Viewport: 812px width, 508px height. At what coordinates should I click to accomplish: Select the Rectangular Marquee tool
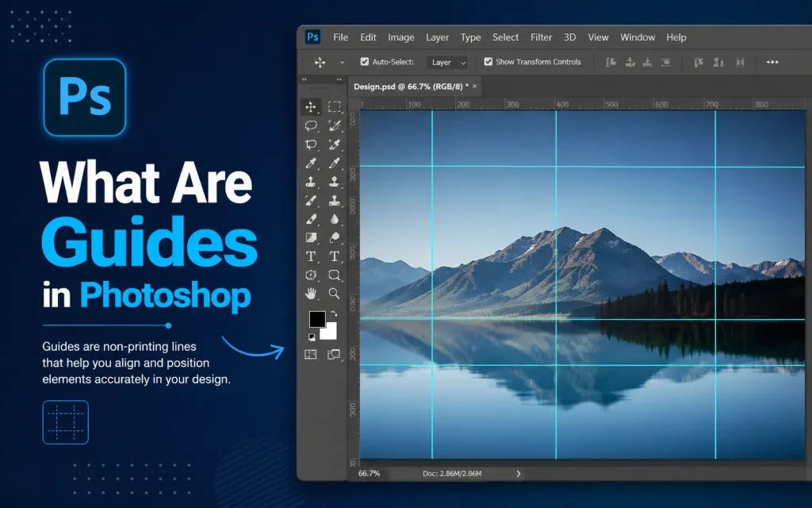point(335,107)
